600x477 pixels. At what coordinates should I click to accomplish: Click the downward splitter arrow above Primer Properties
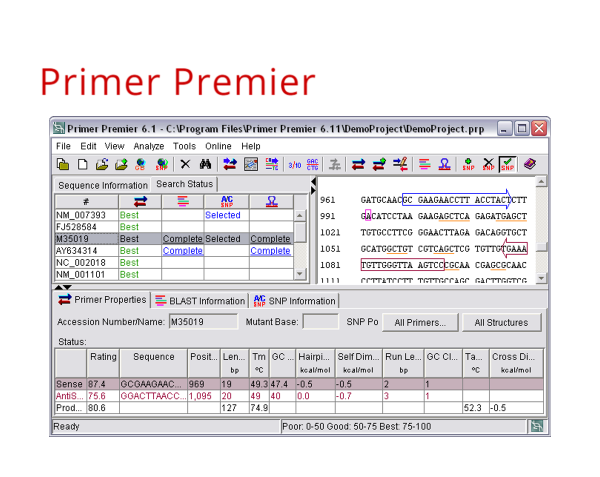point(67,287)
